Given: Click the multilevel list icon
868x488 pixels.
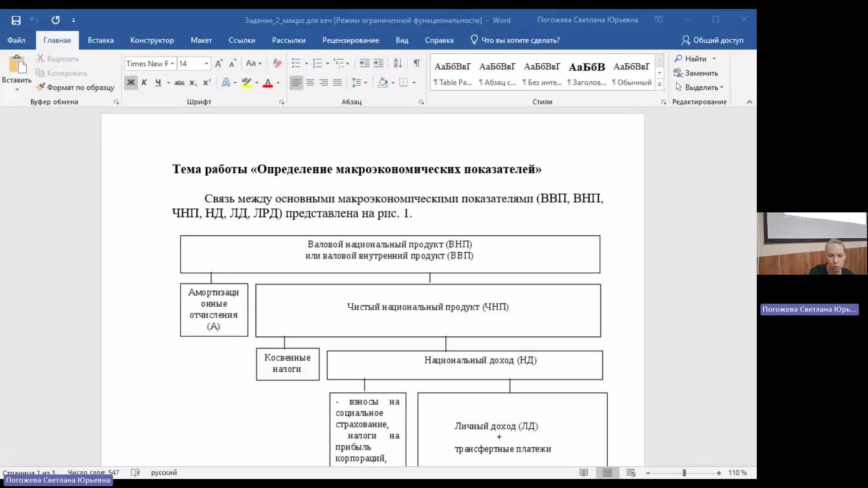Looking at the screenshot, I should tap(339, 63).
